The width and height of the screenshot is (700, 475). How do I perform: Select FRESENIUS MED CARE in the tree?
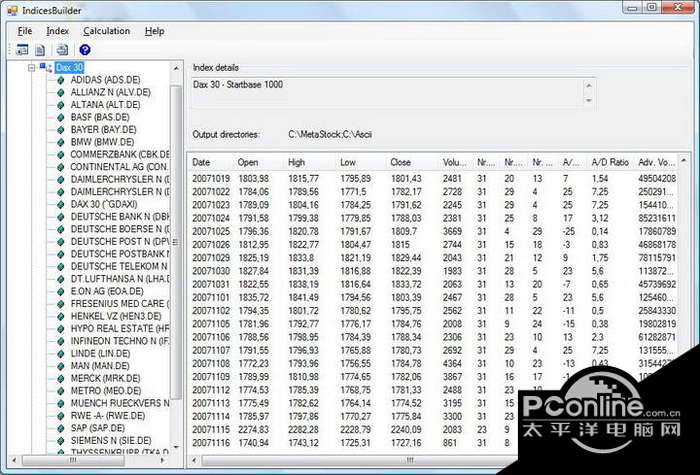click(x=120, y=304)
